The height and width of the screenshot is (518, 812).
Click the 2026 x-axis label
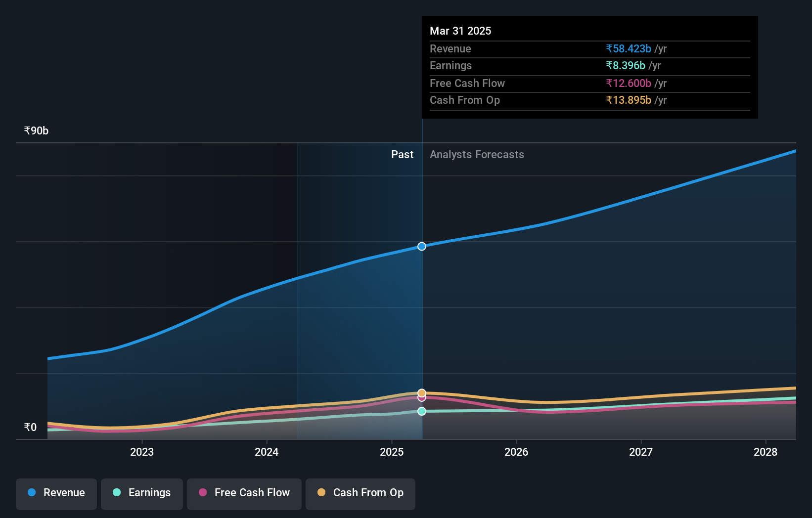(x=516, y=452)
